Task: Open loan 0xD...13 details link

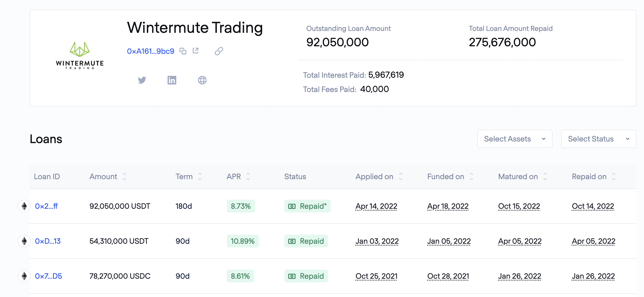Action: (x=48, y=241)
